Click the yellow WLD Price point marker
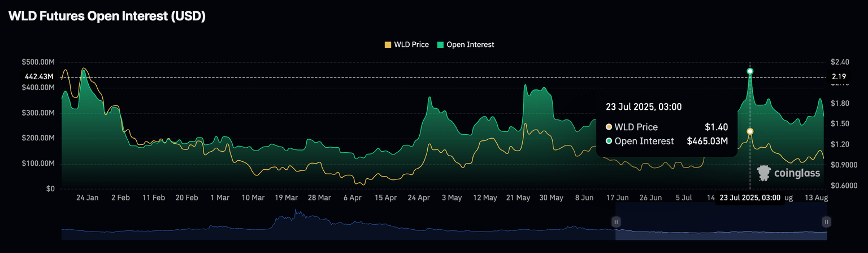 coord(750,131)
